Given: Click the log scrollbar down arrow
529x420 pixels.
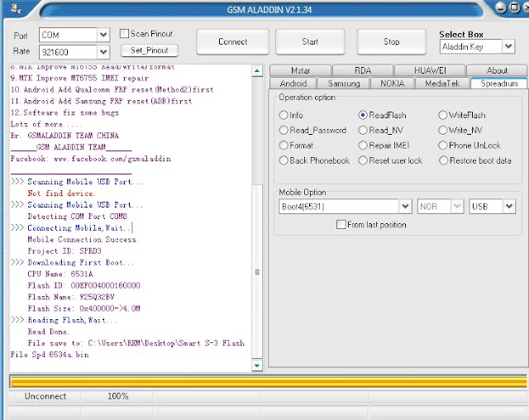Looking at the screenshot, I should pos(257,365).
